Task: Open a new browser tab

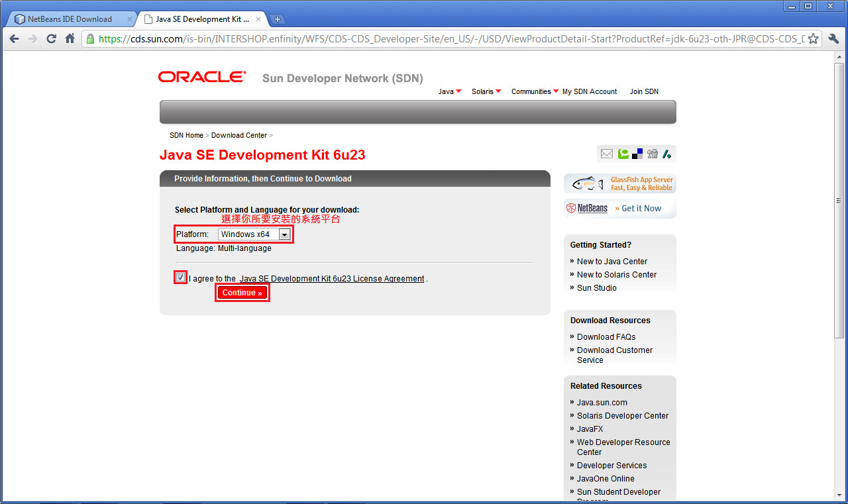Action: 278,19
